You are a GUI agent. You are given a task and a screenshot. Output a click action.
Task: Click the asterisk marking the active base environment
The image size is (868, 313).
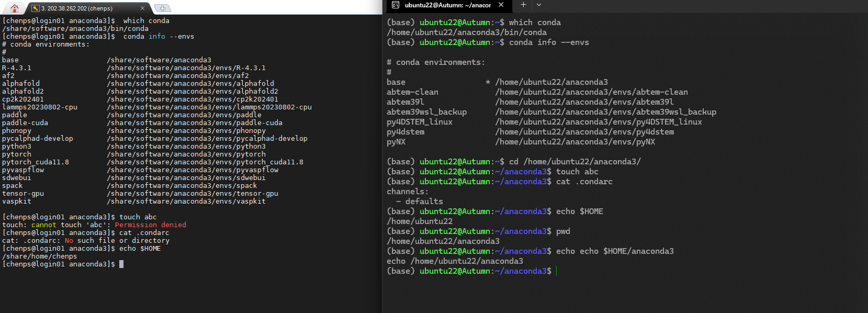tap(488, 82)
